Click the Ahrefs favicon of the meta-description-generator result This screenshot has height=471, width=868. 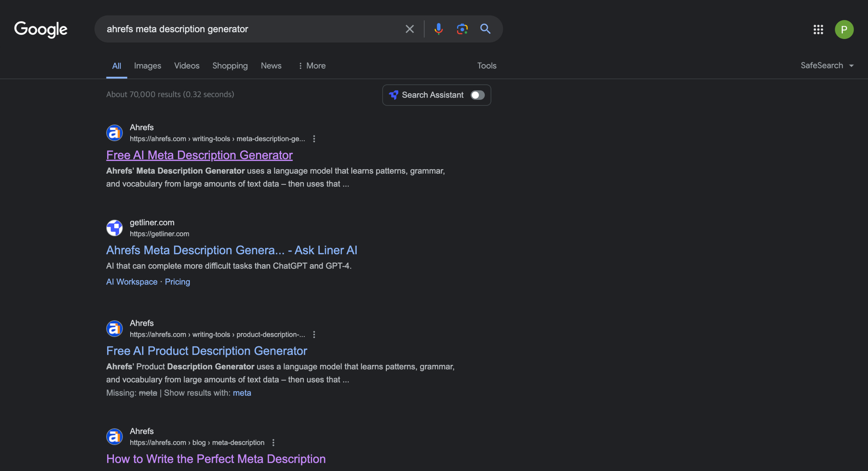click(x=115, y=133)
